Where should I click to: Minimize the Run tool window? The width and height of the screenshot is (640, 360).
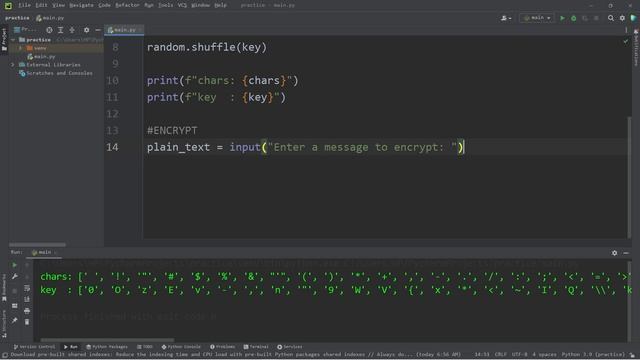click(x=626, y=253)
